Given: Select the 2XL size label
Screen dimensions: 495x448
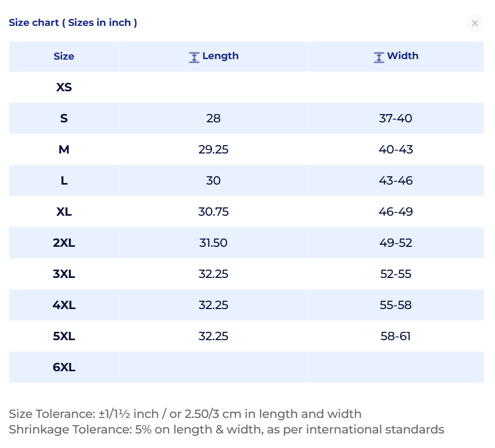Looking at the screenshot, I should tap(64, 243).
